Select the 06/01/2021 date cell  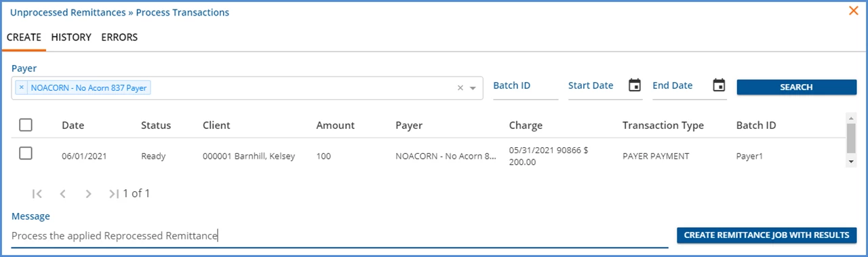pyautogui.click(x=84, y=156)
